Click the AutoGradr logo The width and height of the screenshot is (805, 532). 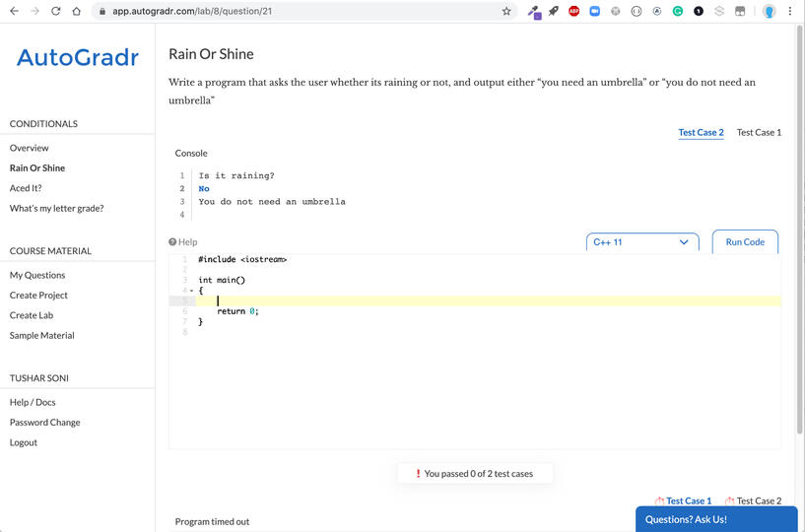[x=78, y=57]
